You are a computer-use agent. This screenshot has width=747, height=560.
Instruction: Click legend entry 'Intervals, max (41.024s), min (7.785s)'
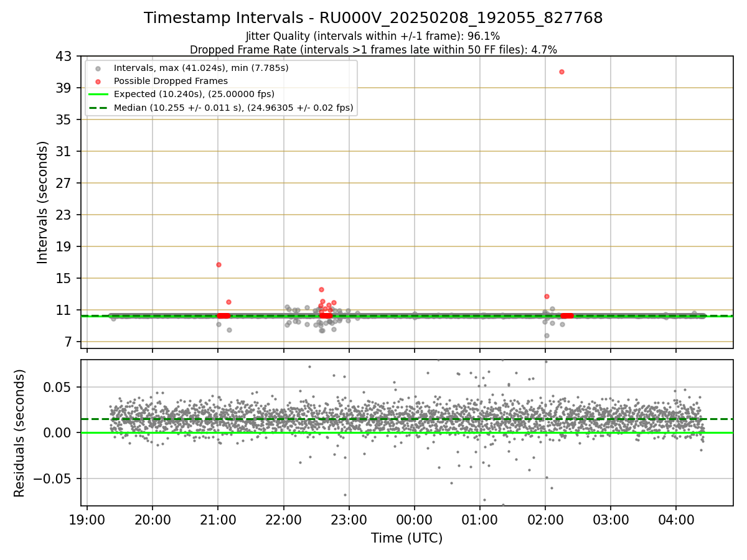(201, 68)
